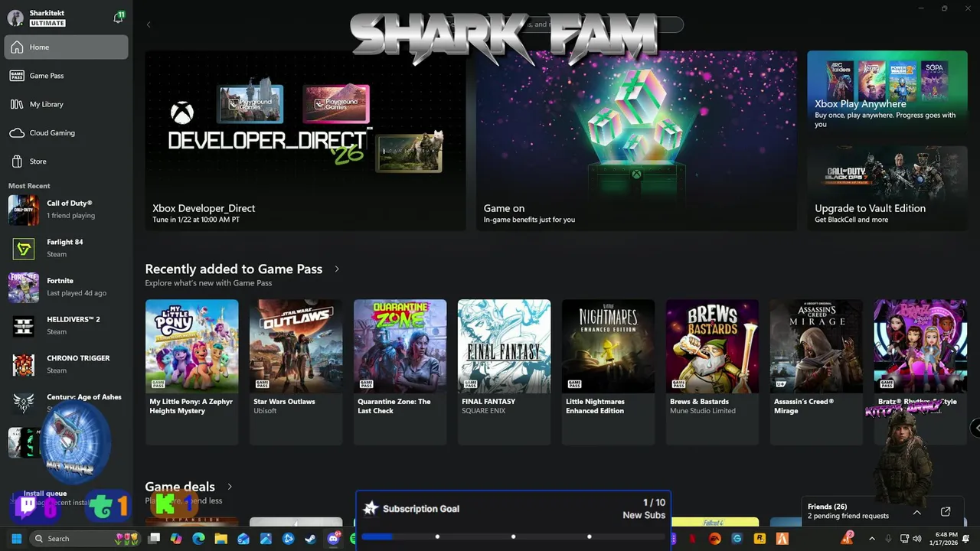Open Game Pass from the sidebar

point(66,76)
